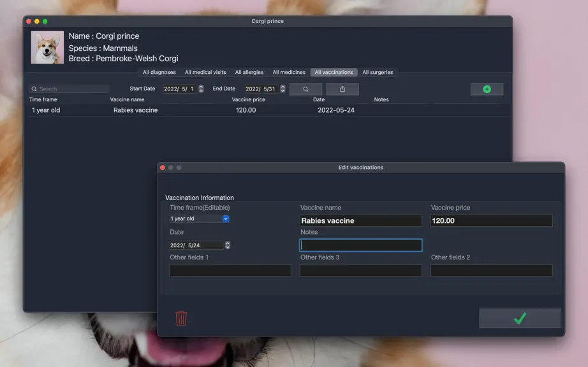
Task: Click the Other fields 1 input
Action: tap(230, 270)
